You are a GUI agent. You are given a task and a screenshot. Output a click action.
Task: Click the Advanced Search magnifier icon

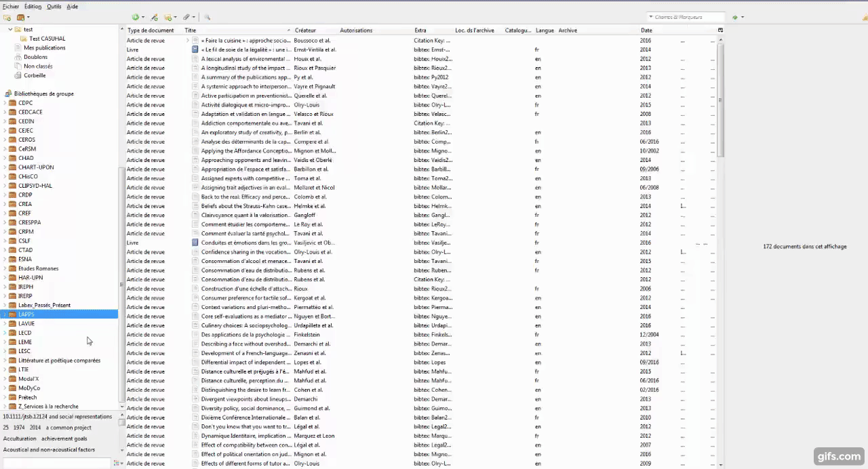click(x=207, y=17)
